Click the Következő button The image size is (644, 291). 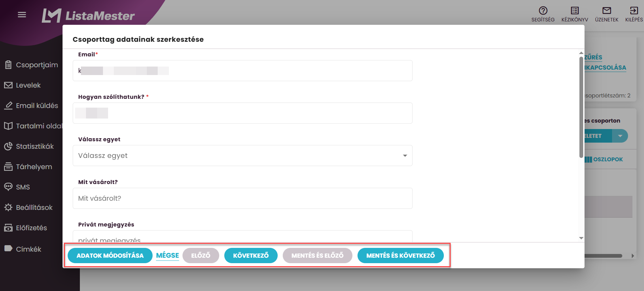pos(251,255)
